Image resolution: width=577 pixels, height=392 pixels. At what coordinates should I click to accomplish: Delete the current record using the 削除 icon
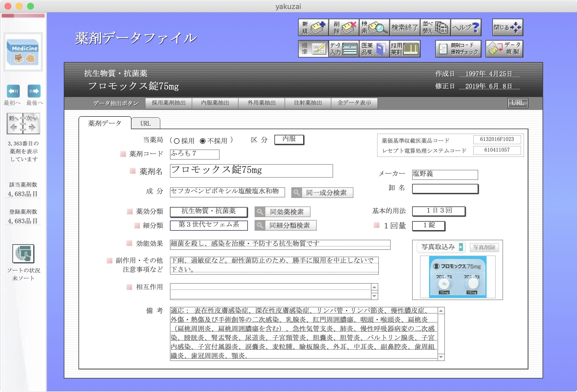[344, 27]
